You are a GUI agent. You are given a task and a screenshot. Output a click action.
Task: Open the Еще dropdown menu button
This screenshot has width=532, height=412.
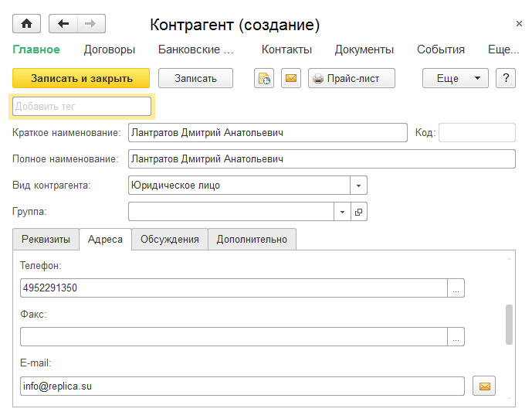[x=455, y=78]
